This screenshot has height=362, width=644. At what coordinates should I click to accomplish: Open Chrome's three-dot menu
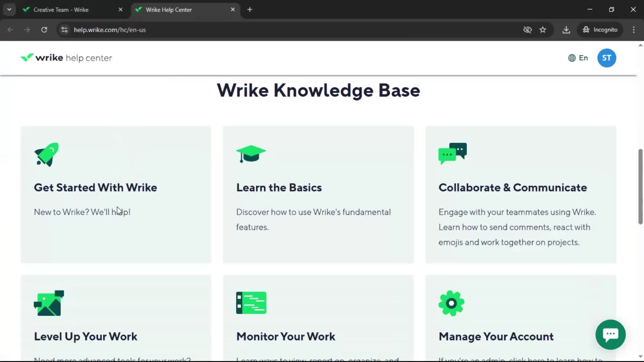634,30
